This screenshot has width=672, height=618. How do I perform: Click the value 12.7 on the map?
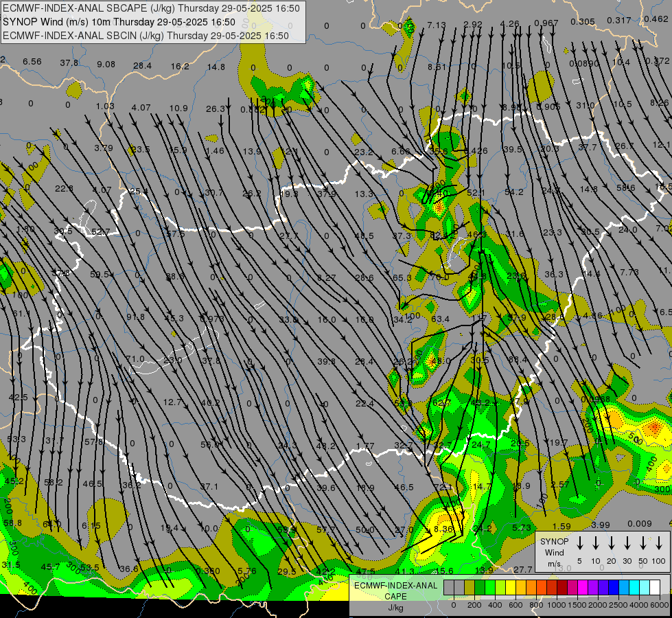[173, 402]
